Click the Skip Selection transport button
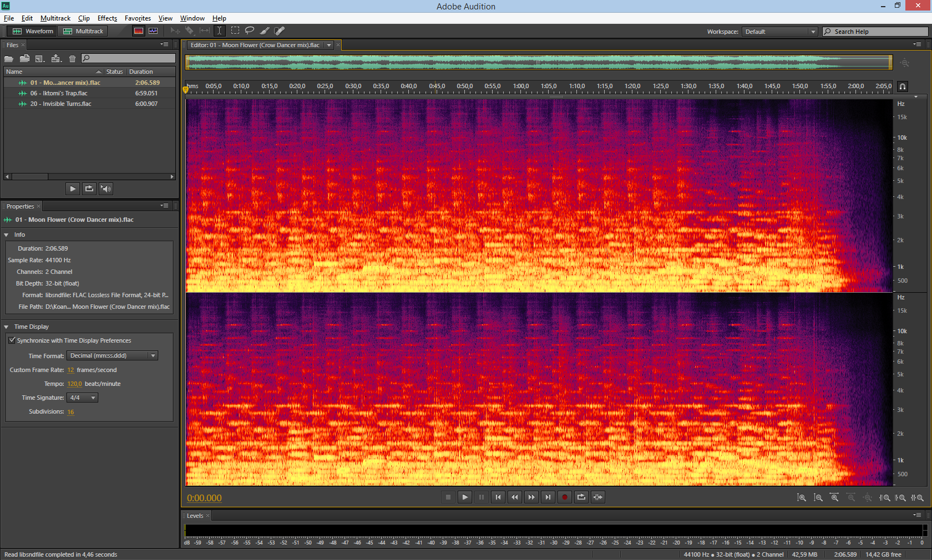The height and width of the screenshot is (560, 932). click(598, 497)
